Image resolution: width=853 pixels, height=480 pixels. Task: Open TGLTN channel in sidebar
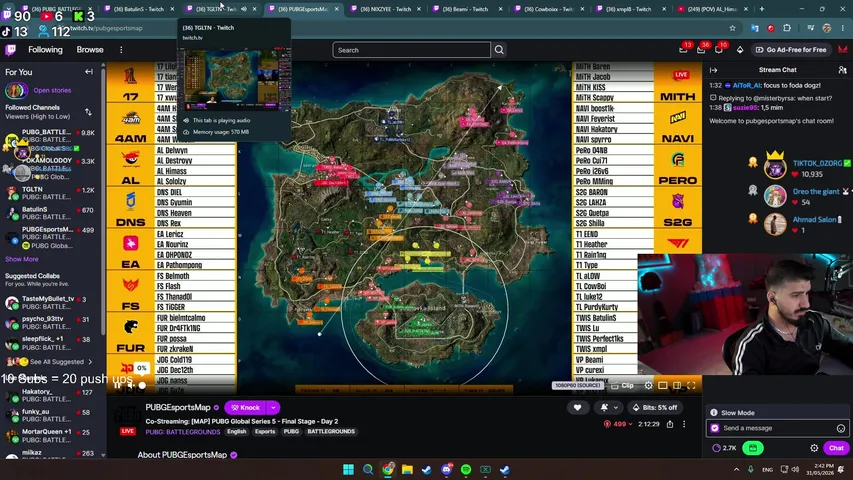coord(51,193)
